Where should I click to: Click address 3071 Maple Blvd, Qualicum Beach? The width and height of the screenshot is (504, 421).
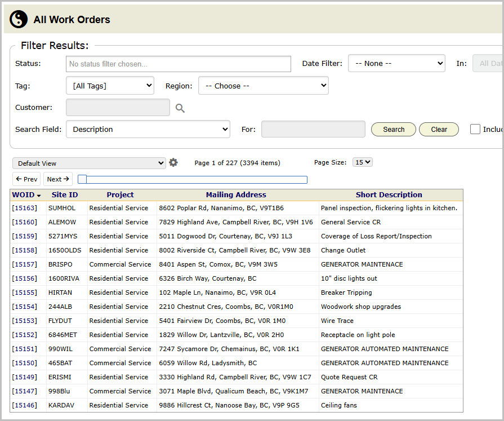click(233, 391)
